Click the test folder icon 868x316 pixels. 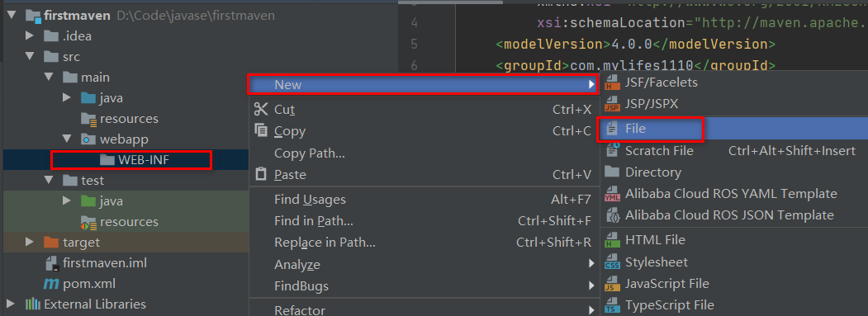69,181
